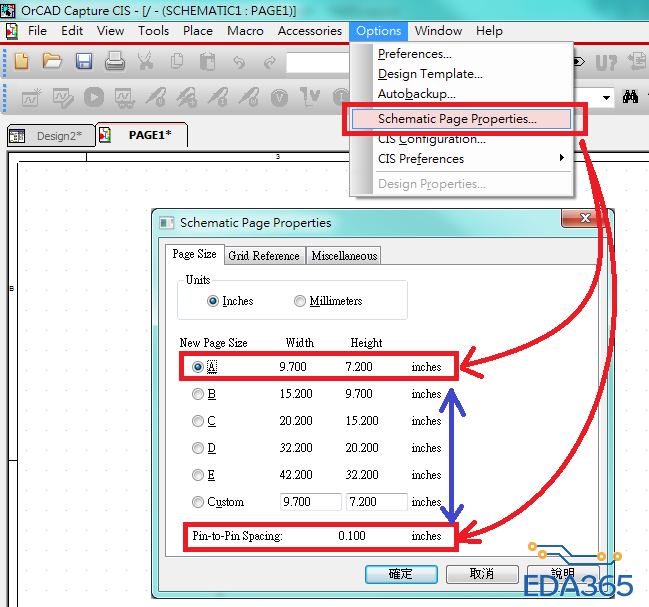Click the Back annotate document icon
The width and height of the screenshot is (649, 607).
pyautogui.click(x=637, y=62)
